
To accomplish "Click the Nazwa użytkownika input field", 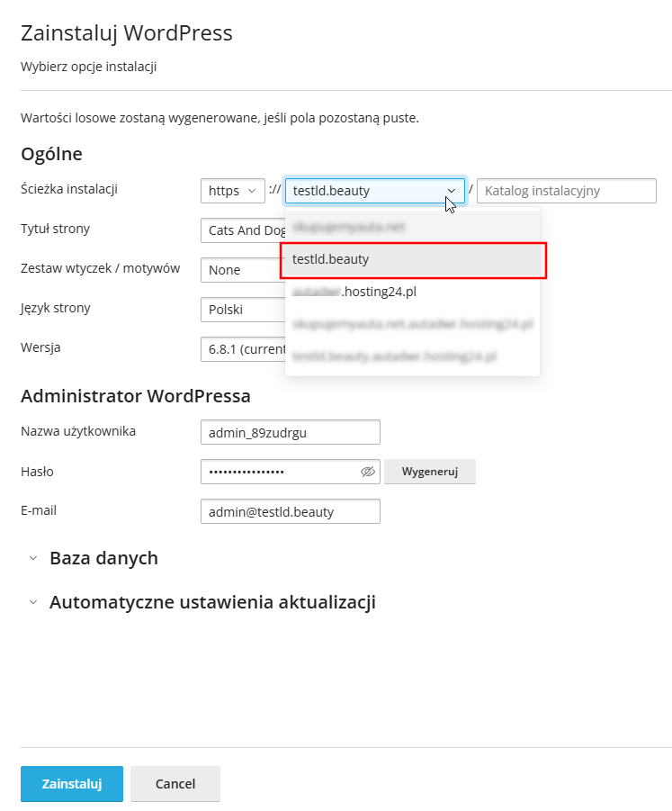I will 291,432.
